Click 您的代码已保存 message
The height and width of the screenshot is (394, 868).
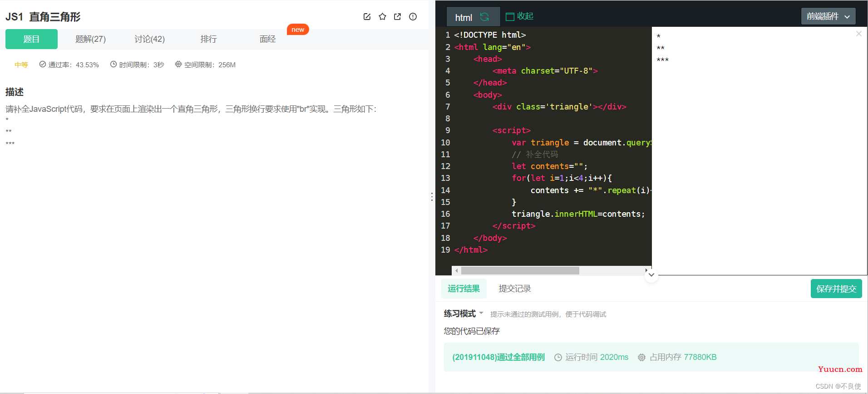pos(472,331)
